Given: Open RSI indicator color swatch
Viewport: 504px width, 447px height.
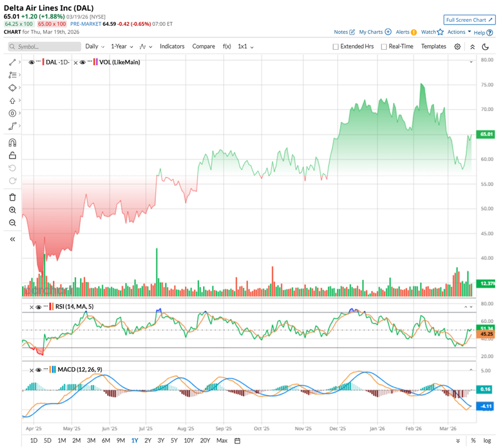Looking at the screenshot, I should [x=51, y=307].
